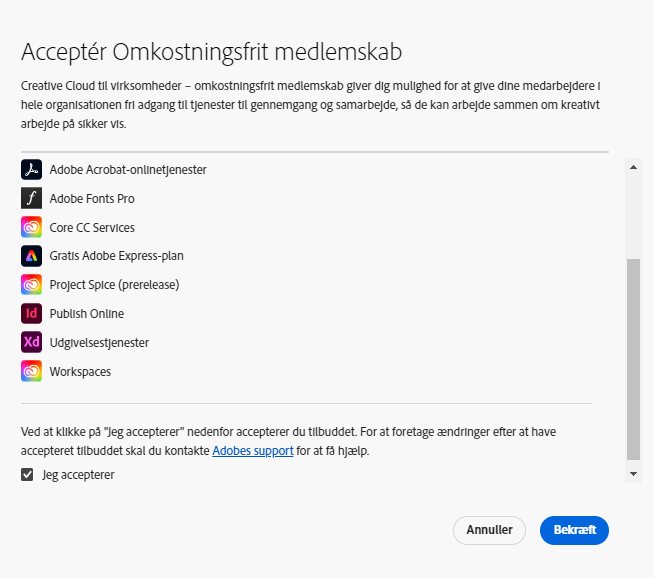Click the Core CC Services icon
The height and width of the screenshot is (578, 654).
[31, 227]
